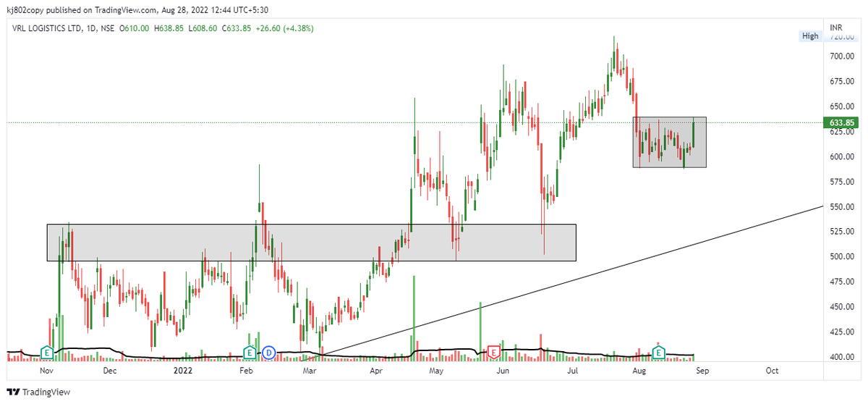Click the Mar label on time axis
This screenshot has width=868, height=404.
pos(310,370)
